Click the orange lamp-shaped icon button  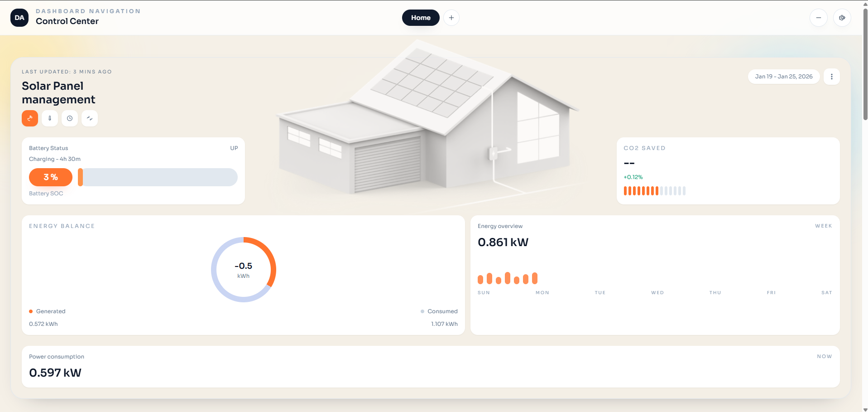point(30,118)
